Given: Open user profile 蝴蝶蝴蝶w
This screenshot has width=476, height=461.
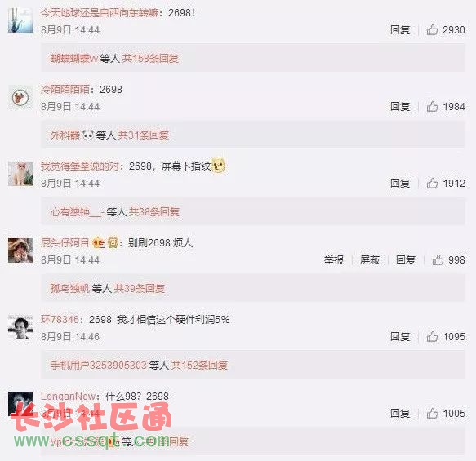Looking at the screenshot, I should click(x=74, y=59).
